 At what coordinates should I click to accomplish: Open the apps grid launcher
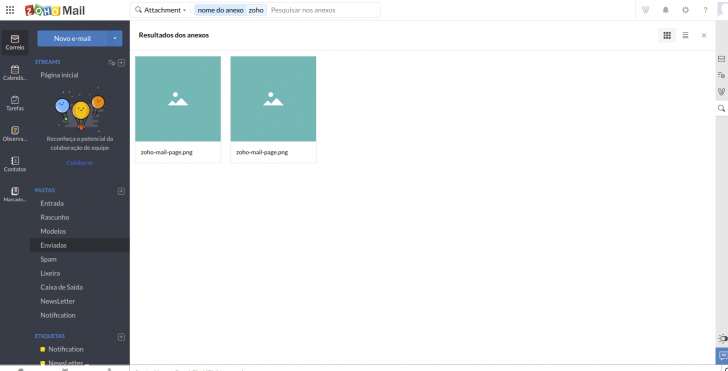pyautogui.click(x=10, y=10)
